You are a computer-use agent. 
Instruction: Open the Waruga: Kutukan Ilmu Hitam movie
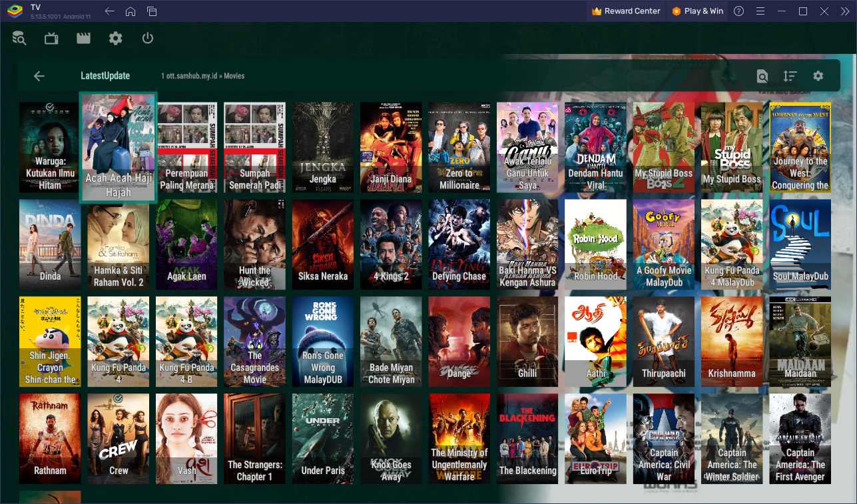50,147
